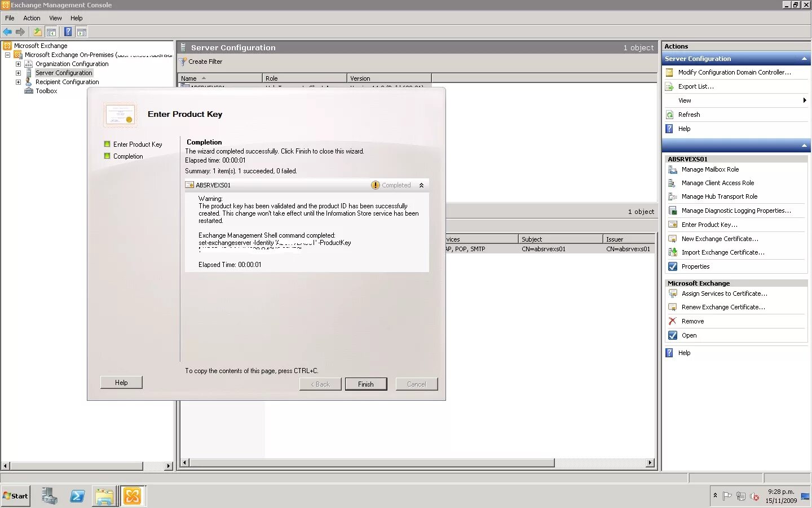
Task: Collapse the Microsoft Exchange On-Premises tree node
Action: [x=7, y=55]
